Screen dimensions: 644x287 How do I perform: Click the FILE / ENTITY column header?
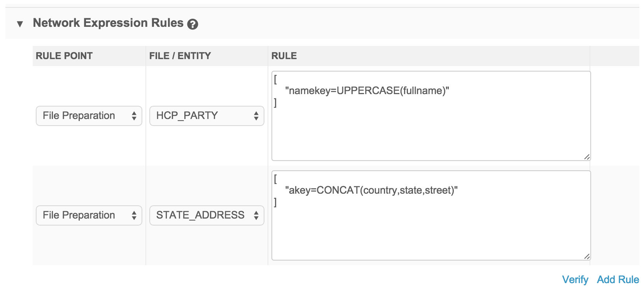pos(180,56)
